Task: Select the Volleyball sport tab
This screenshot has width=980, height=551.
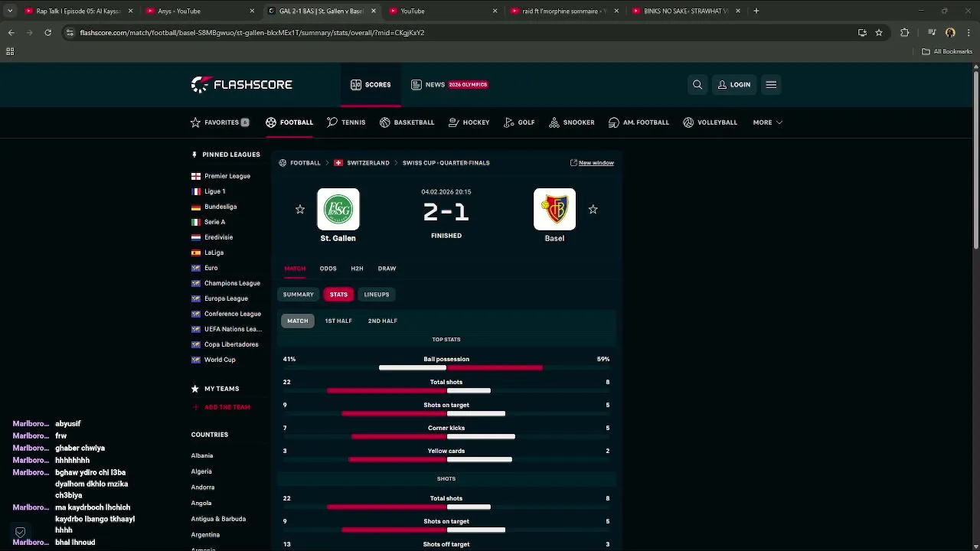Action: [x=710, y=122]
